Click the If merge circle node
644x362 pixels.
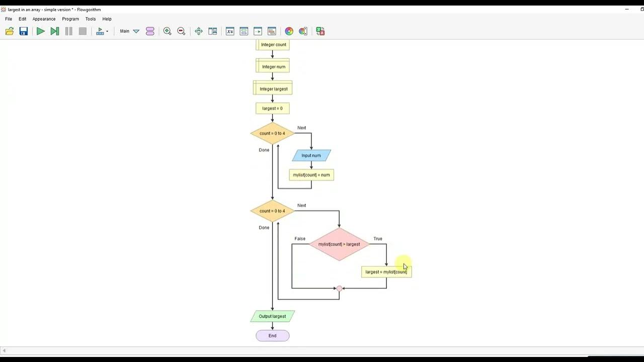point(339,289)
